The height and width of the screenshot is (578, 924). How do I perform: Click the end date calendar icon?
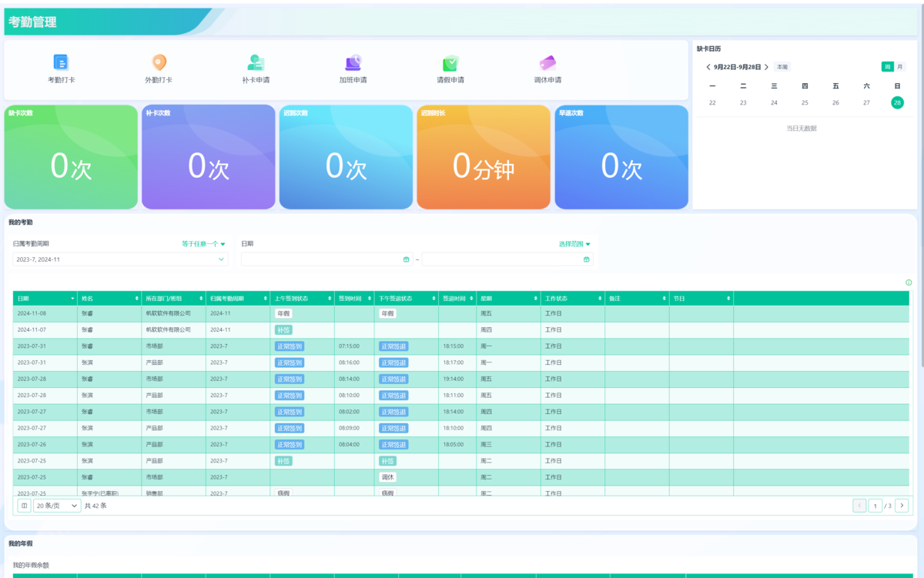pos(587,259)
